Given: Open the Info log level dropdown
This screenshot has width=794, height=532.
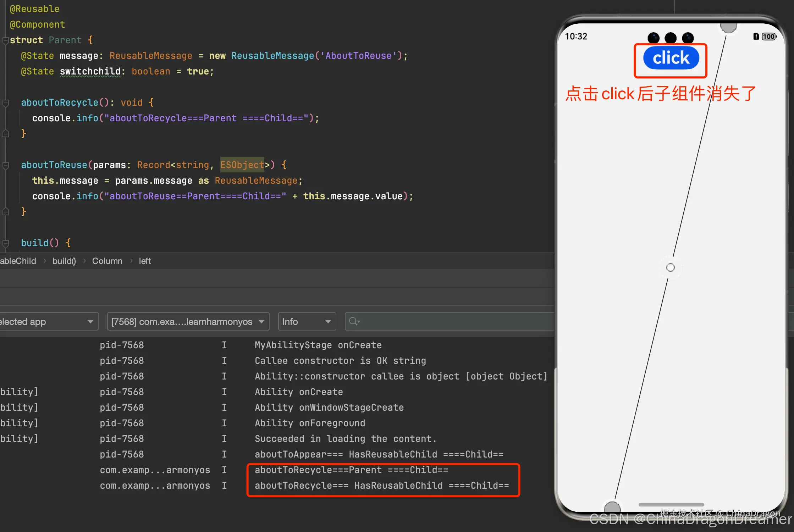Looking at the screenshot, I should point(307,322).
